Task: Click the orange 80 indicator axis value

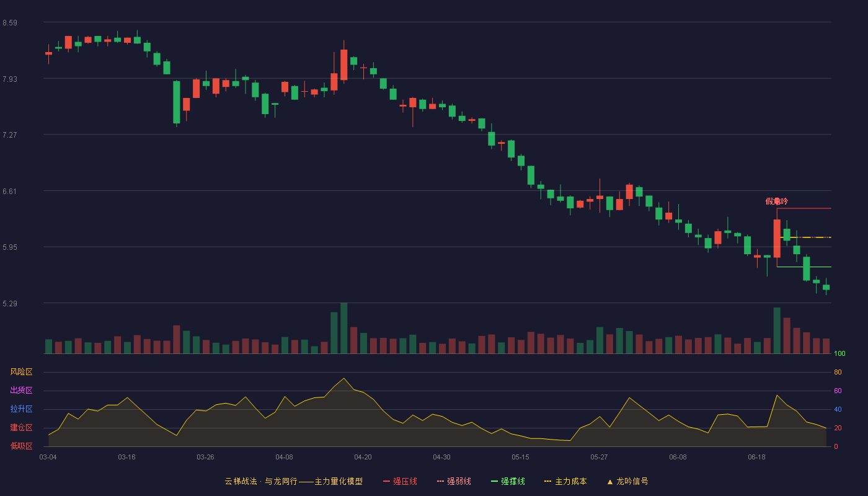Action: 838,373
